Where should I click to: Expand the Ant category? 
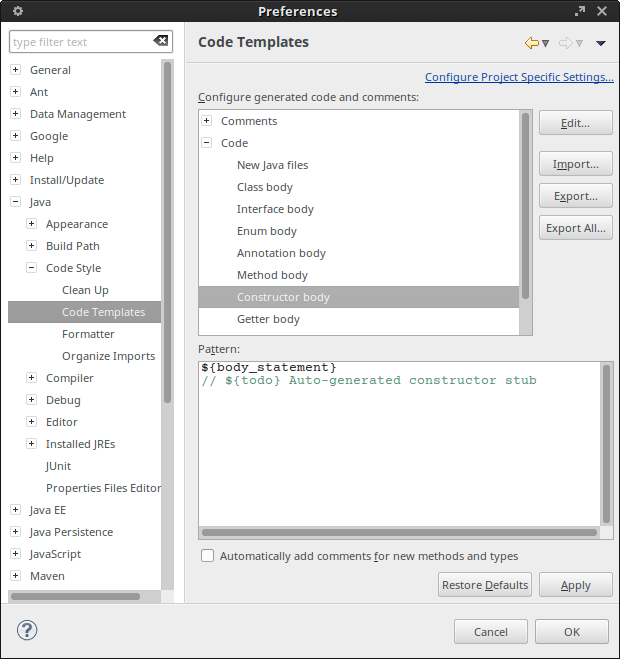point(16,91)
